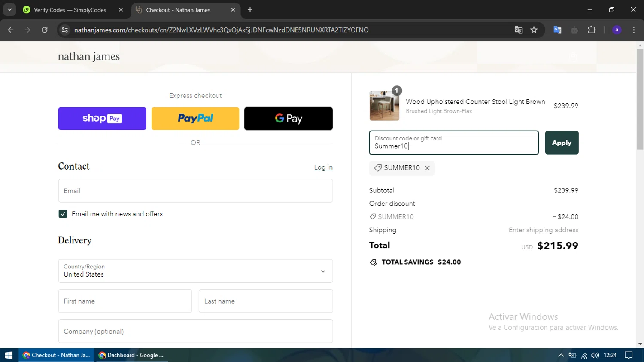This screenshot has width=644, height=362.
Task: Click the SUMMER10 tag icon chip
Action: [x=378, y=168]
